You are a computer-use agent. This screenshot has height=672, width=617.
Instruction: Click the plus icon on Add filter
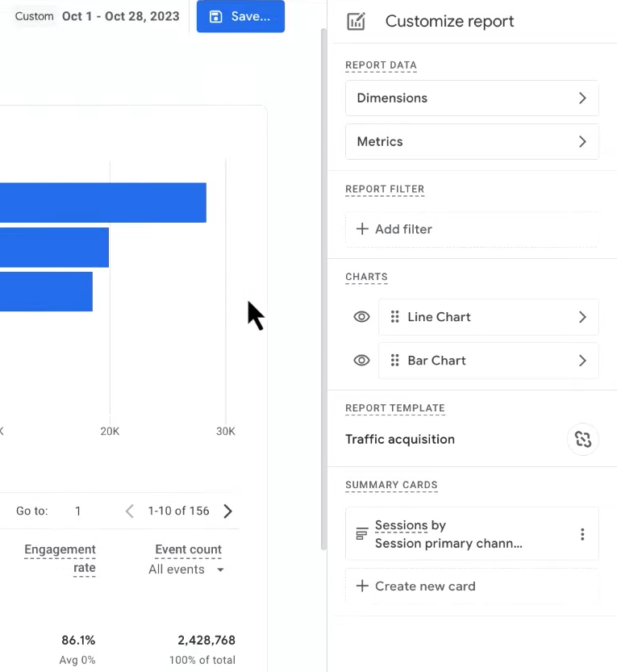[x=362, y=229]
